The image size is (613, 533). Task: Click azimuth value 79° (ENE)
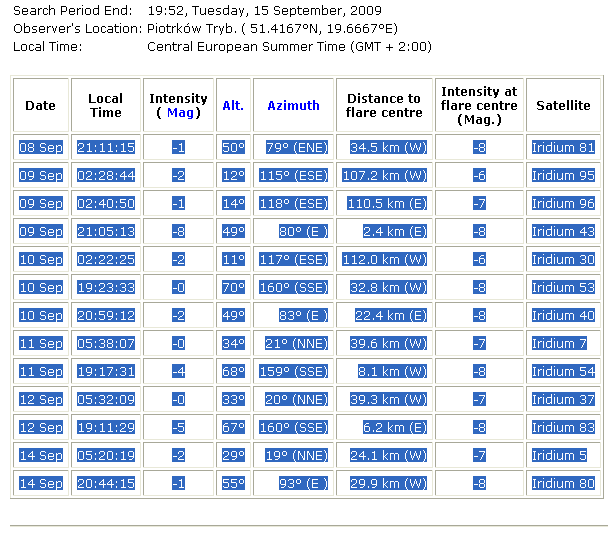pos(296,147)
